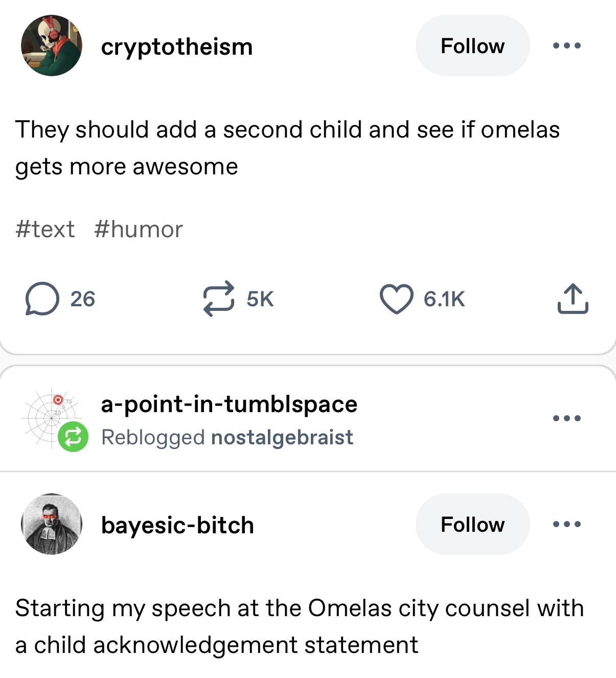The height and width of the screenshot is (678, 616).
Task: Visit cryptotheism's blog via username
Action: coord(177,47)
